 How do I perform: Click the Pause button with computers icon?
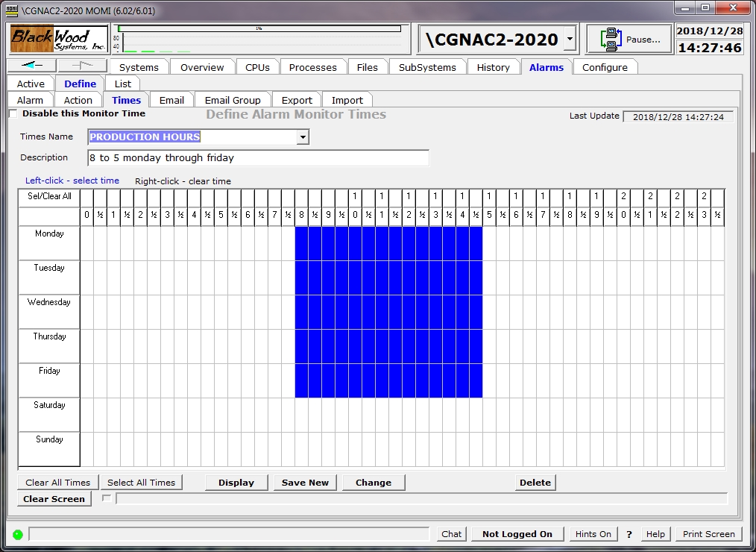pos(629,40)
